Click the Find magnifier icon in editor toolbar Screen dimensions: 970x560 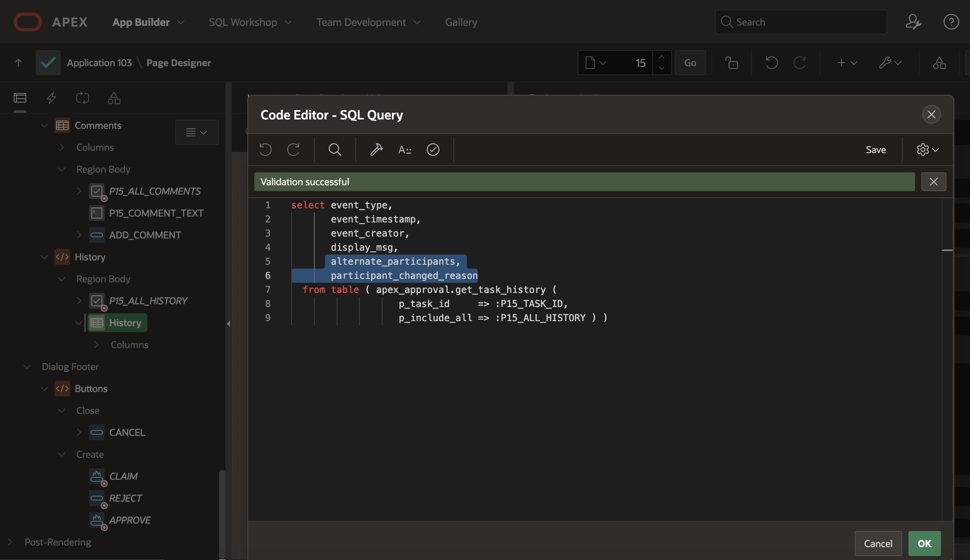[x=335, y=150]
